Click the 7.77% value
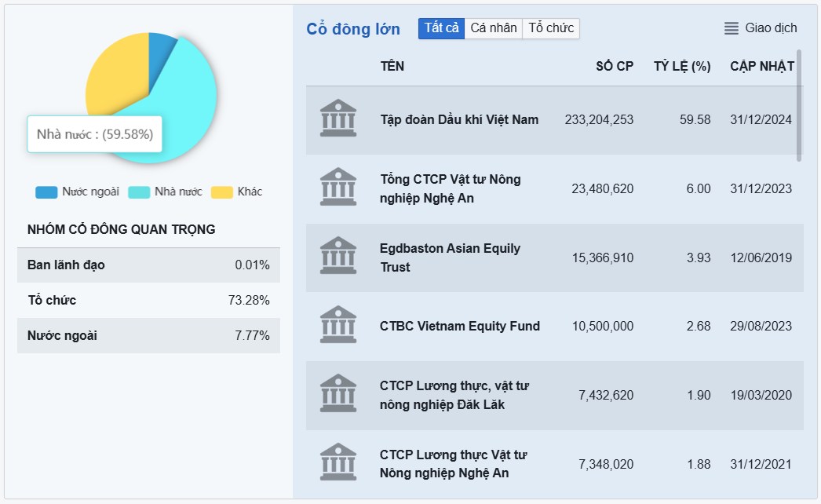The width and height of the screenshot is (821, 504). point(252,335)
